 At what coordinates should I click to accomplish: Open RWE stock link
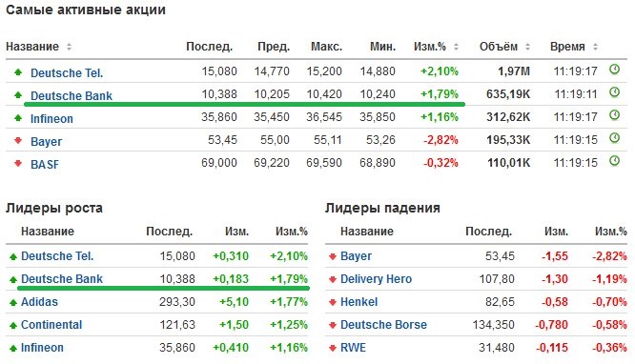tap(353, 348)
